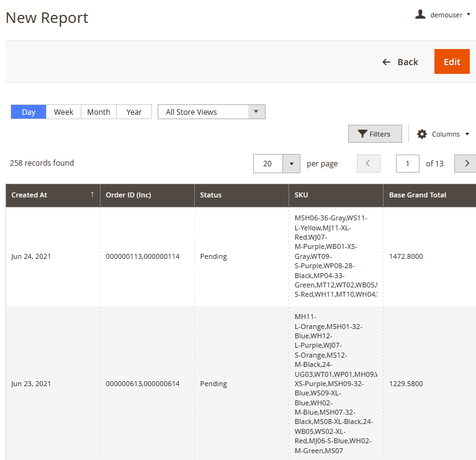Select the Day period toggle
The image size is (476, 460).
coord(29,112)
